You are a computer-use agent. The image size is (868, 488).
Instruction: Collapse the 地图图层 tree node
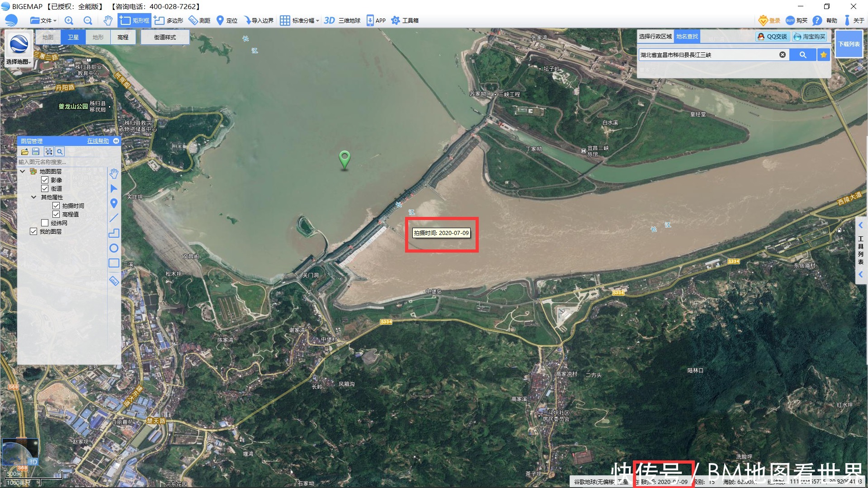pyautogui.click(x=22, y=171)
